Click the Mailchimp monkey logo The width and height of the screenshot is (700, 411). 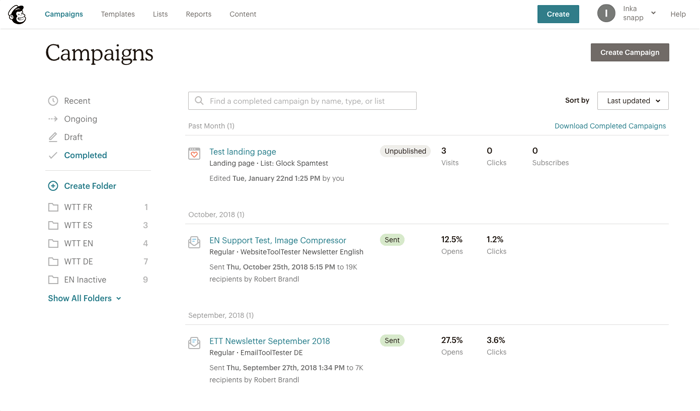coord(17,14)
